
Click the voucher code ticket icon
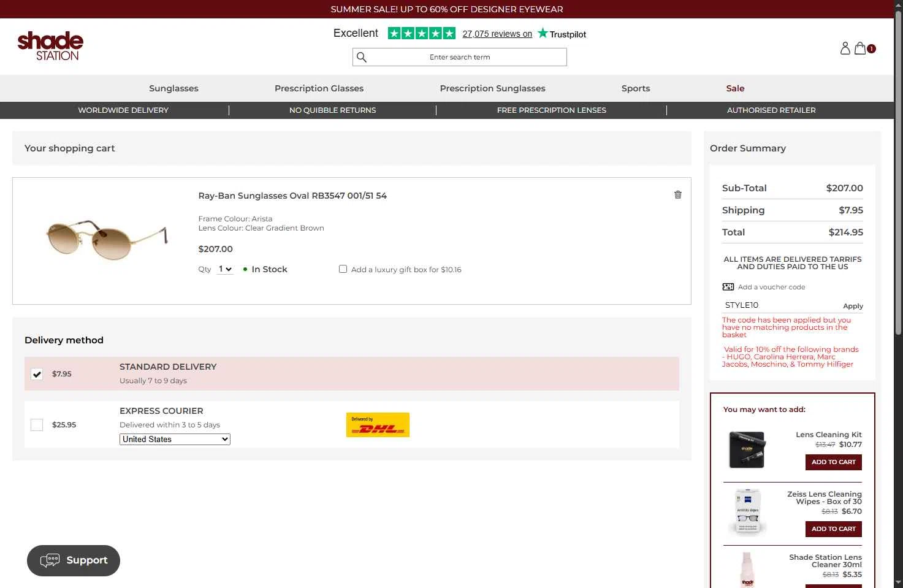click(728, 287)
